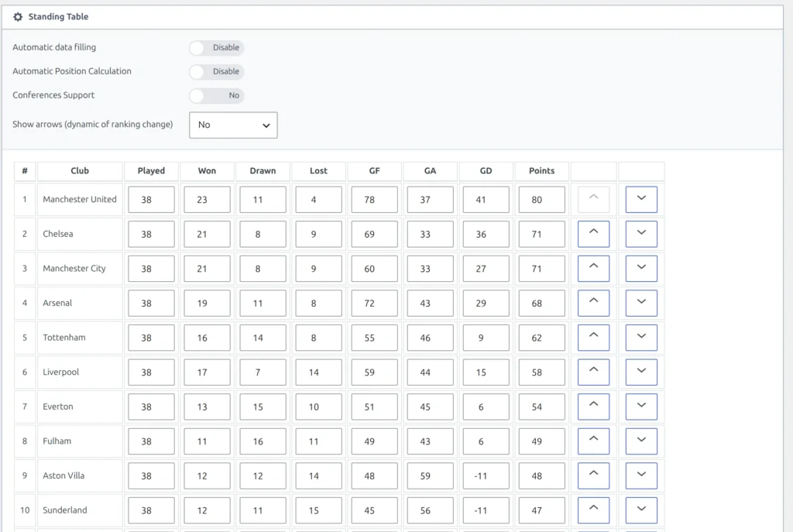Click the Fulham club name
This screenshot has width=793, height=532.
(x=57, y=441)
